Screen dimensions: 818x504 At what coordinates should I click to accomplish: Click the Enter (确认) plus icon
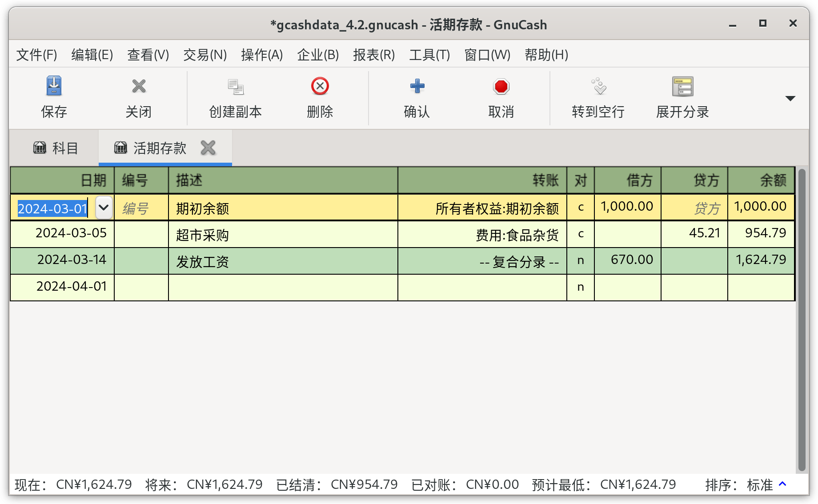pos(417,86)
